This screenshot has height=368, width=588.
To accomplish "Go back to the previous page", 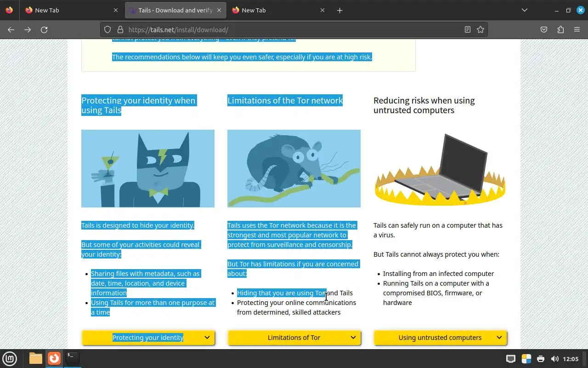I will 11,29.
